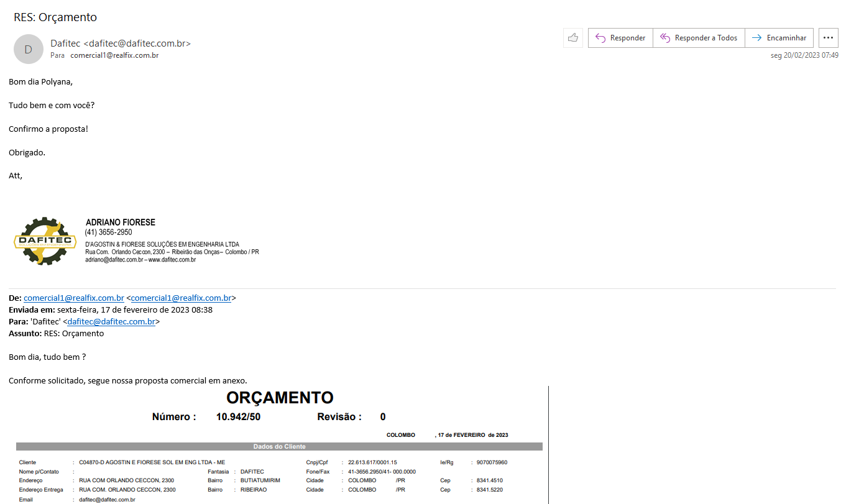841x504 pixels.
Task: Click the email subject RES: Orçamento title
Action: [55, 17]
